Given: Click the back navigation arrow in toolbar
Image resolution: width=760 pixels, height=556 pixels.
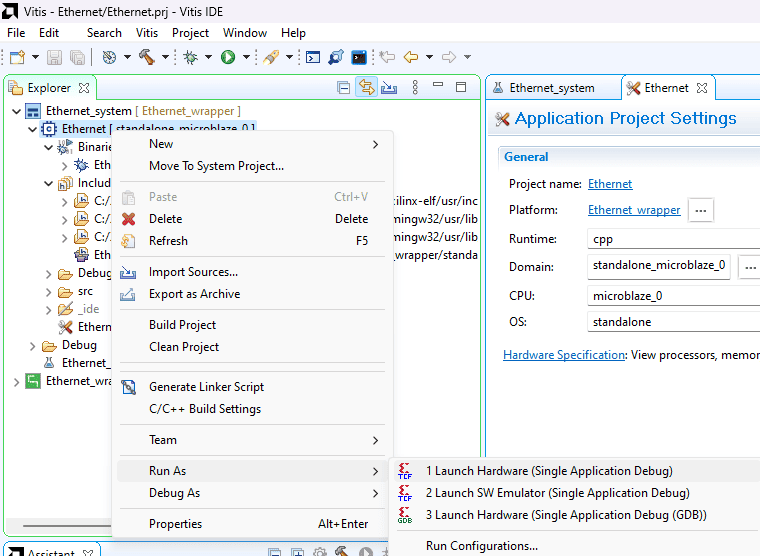Looking at the screenshot, I should click(410, 57).
